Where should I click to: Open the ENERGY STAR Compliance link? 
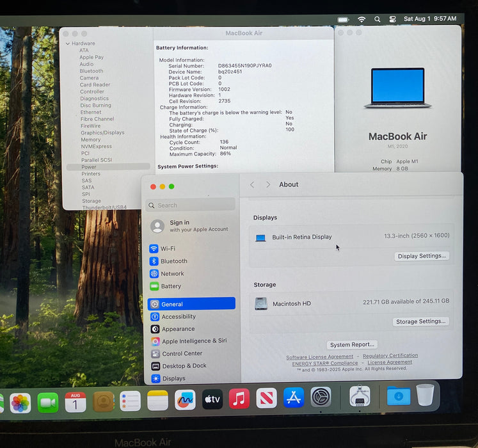[x=324, y=364]
